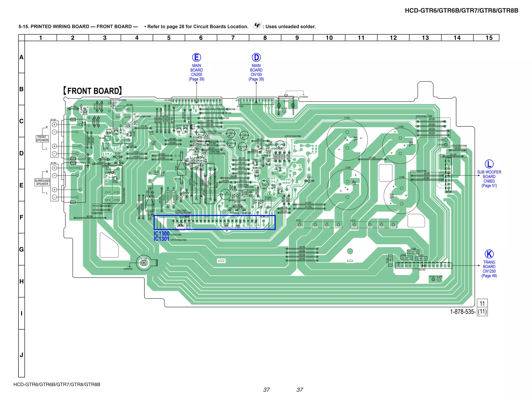This screenshot has width=532, height=400.
Task: Click the unleaded solder symbol icon
Action: [257, 25]
